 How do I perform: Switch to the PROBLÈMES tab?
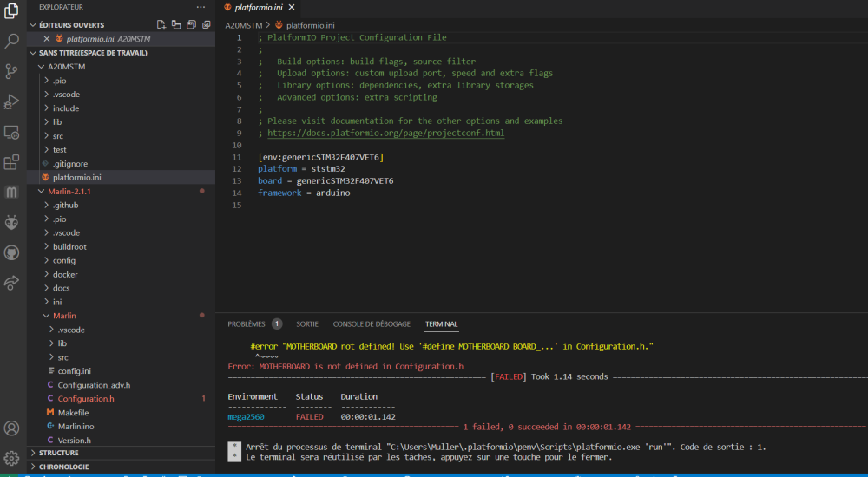click(x=246, y=323)
